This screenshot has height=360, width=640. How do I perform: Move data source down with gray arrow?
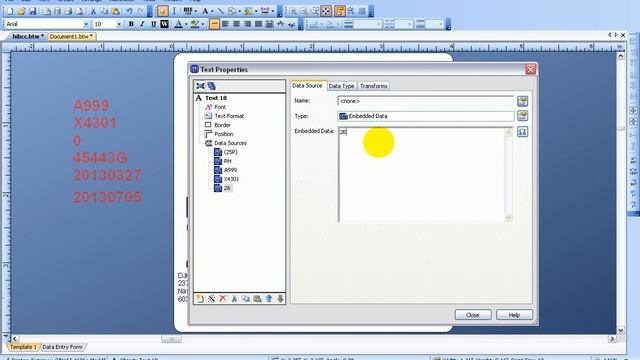click(x=280, y=299)
